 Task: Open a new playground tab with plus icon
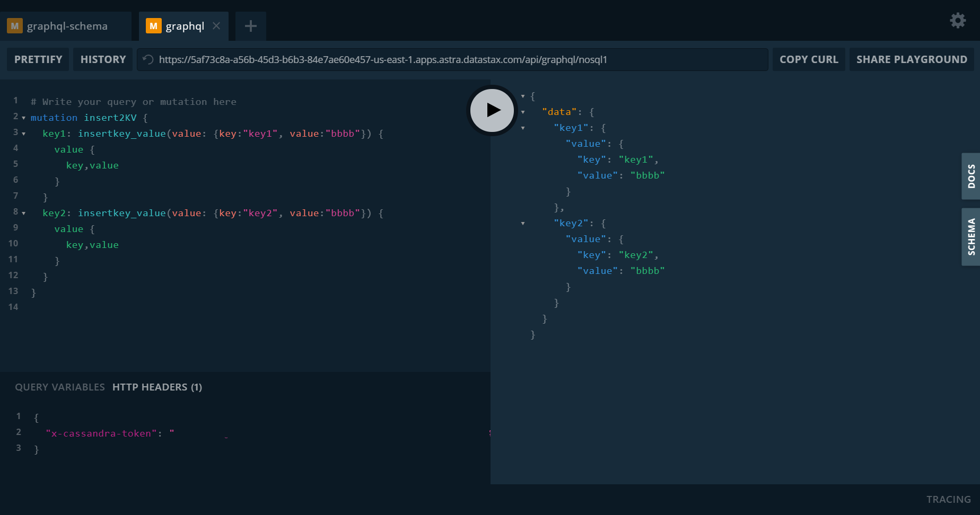(x=250, y=25)
